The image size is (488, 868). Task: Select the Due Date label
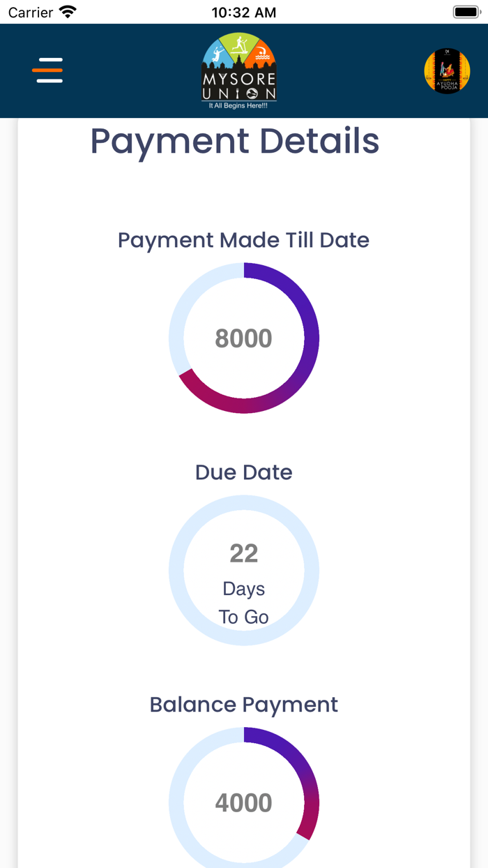pos(243,472)
